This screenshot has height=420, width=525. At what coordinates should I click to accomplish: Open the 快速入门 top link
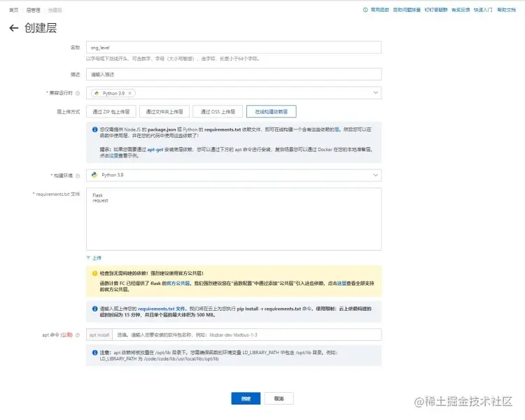[483, 10]
